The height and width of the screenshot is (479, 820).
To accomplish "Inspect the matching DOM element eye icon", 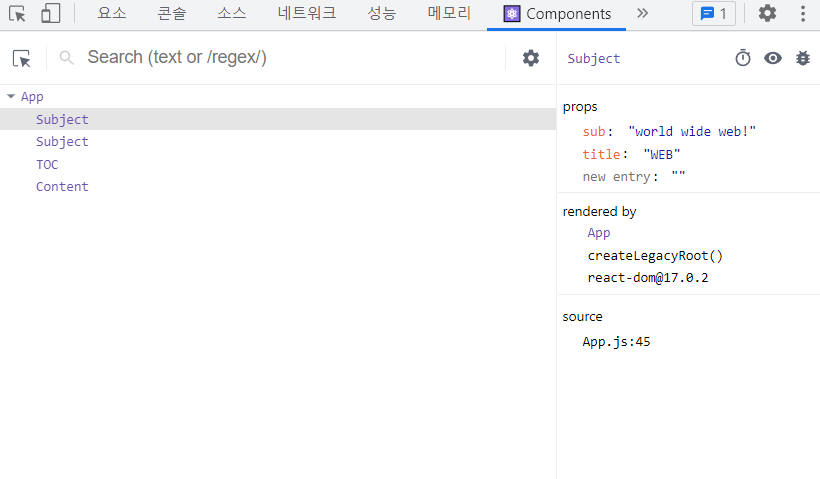I will click(773, 58).
